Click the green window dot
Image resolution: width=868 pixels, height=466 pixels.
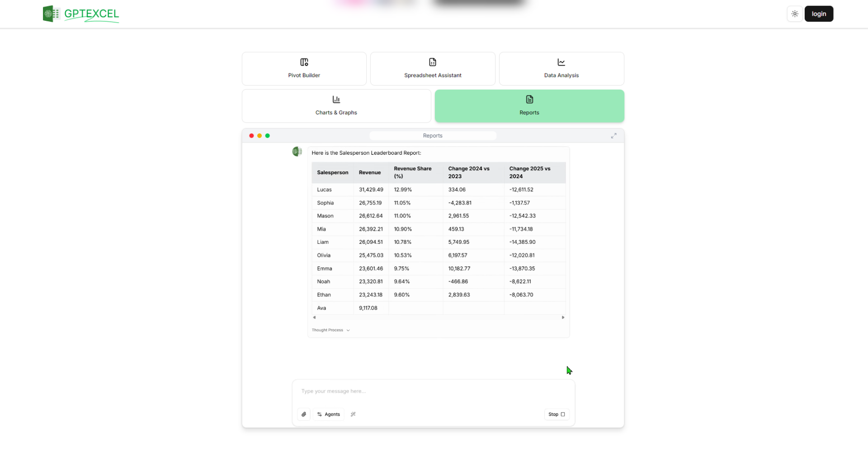[x=268, y=135]
